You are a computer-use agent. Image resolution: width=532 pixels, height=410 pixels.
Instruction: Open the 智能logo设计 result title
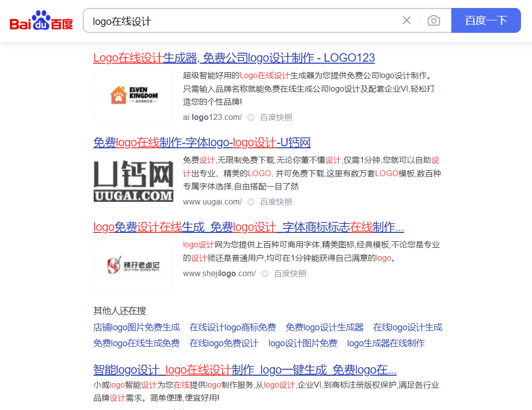[245, 370]
